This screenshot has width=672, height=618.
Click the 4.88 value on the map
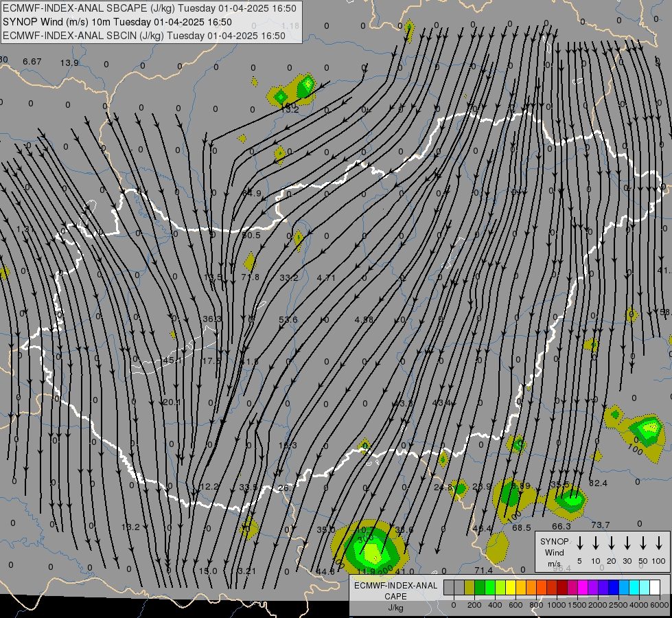pyautogui.click(x=364, y=319)
